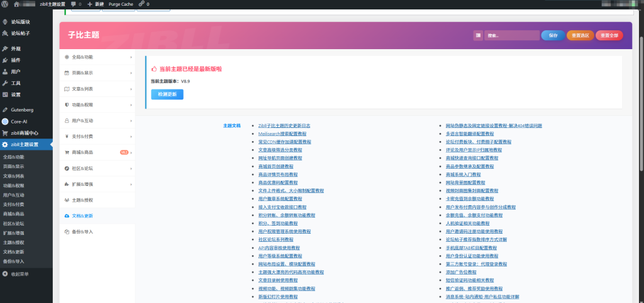Click zibll主题设置 in top admin bar
This screenshot has height=303, width=644.
[52, 4]
